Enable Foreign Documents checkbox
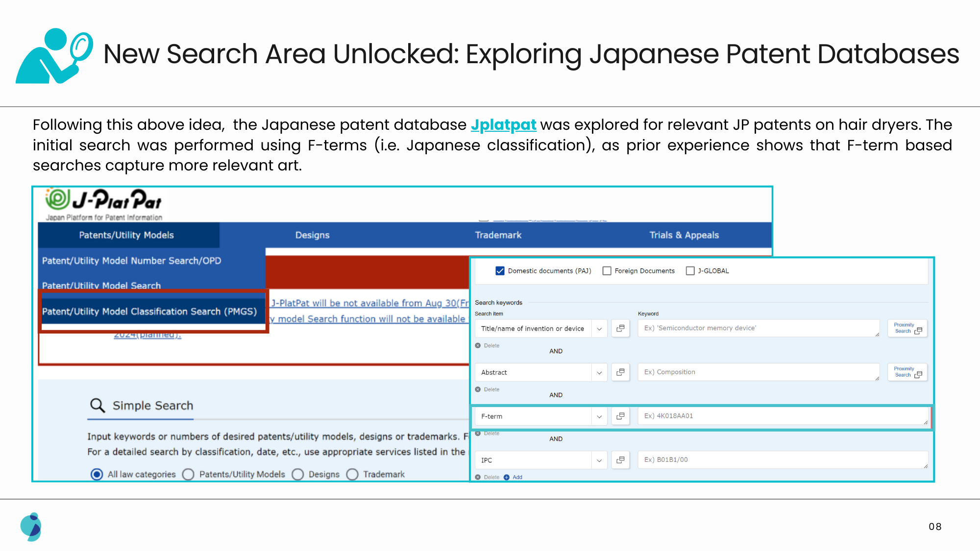The image size is (980, 551). 607,271
